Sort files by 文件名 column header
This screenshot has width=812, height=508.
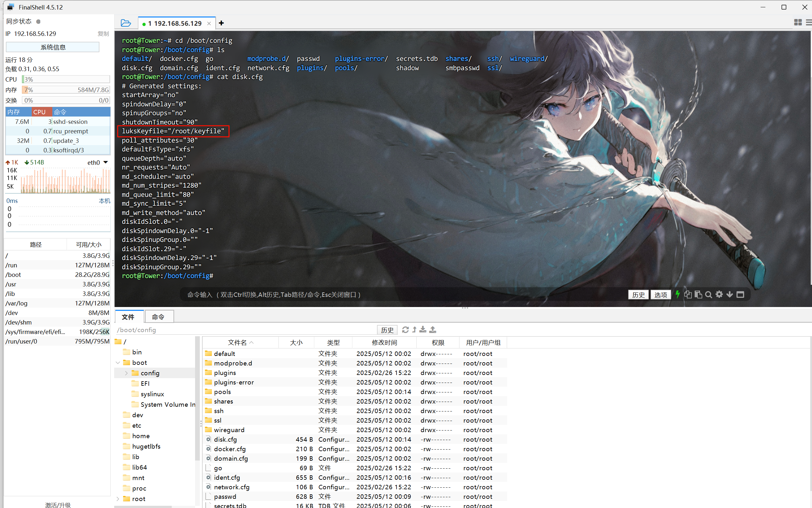pyautogui.click(x=240, y=342)
